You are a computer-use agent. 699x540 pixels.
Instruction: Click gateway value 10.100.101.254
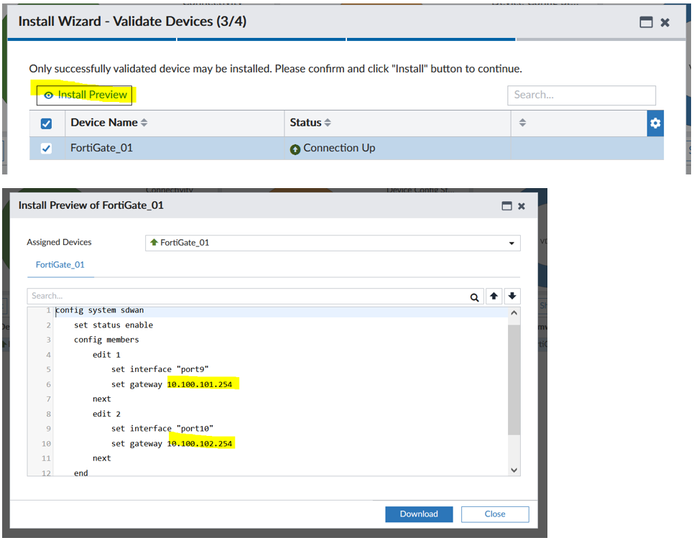click(x=200, y=384)
